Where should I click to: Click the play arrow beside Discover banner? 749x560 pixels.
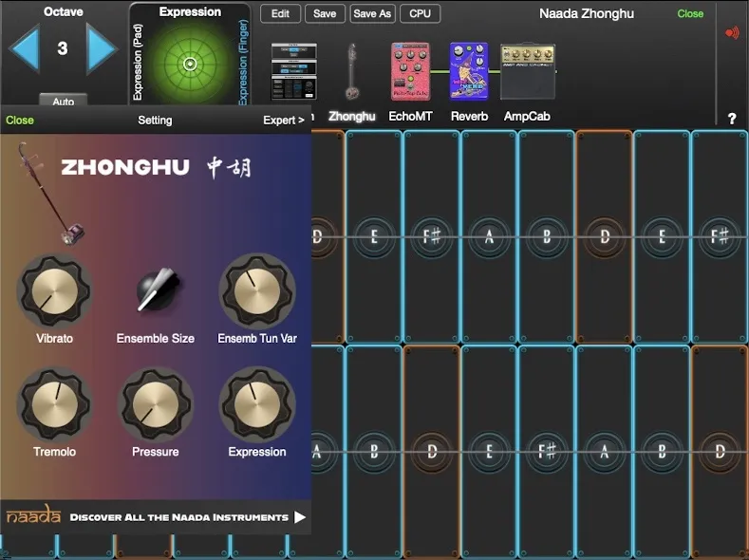pos(299,517)
